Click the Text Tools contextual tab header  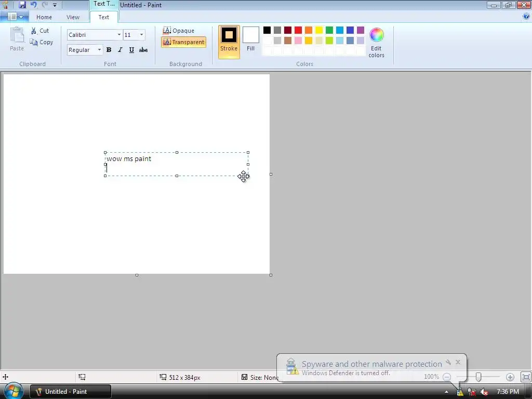click(104, 4)
